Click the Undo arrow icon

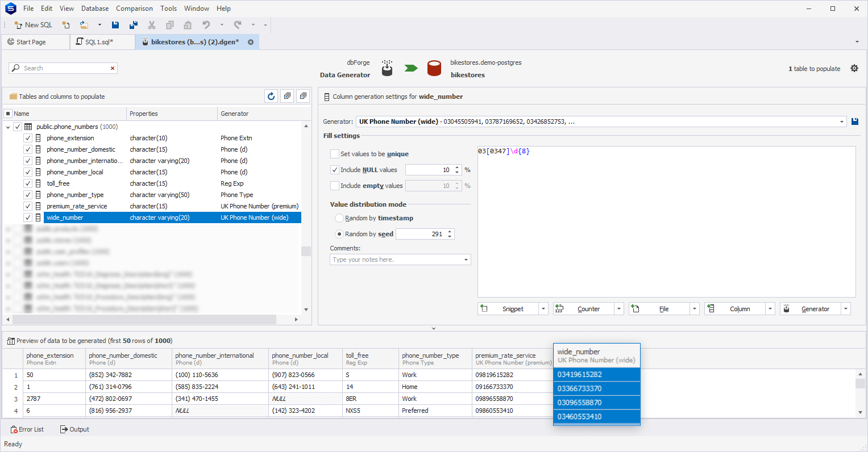[x=206, y=25]
